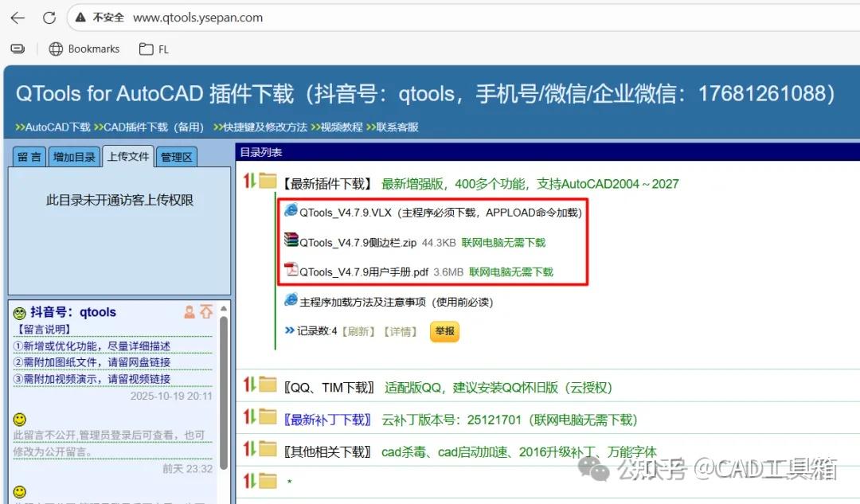
Task: Open QTools_V4.7.9用户手册.pdf link
Action: point(364,272)
